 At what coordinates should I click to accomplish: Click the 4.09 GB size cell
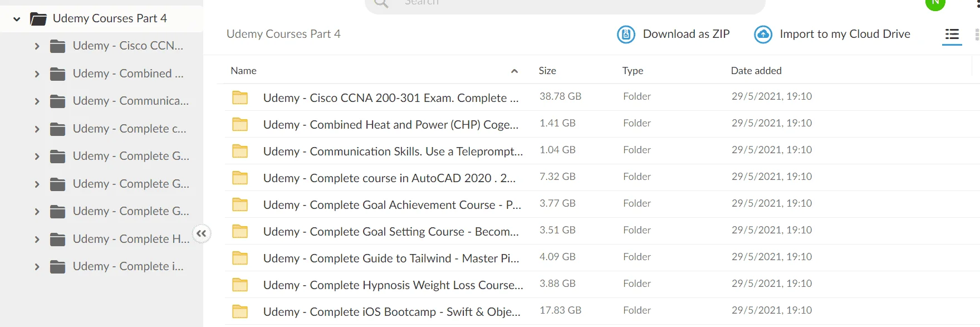click(557, 257)
